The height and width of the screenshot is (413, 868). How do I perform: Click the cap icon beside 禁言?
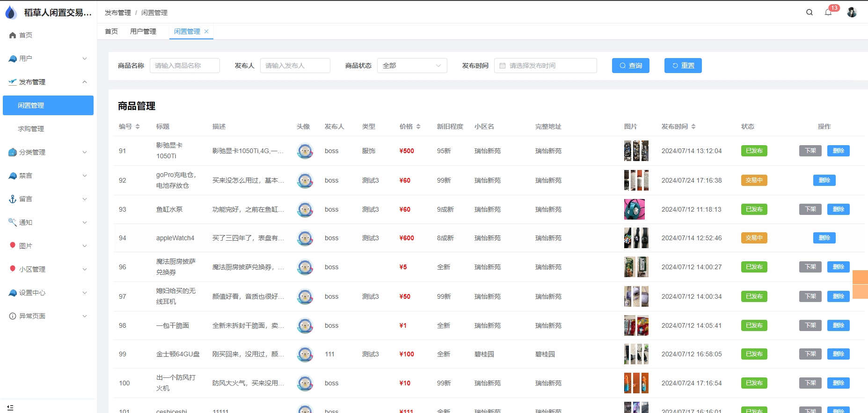pos(13,176)
